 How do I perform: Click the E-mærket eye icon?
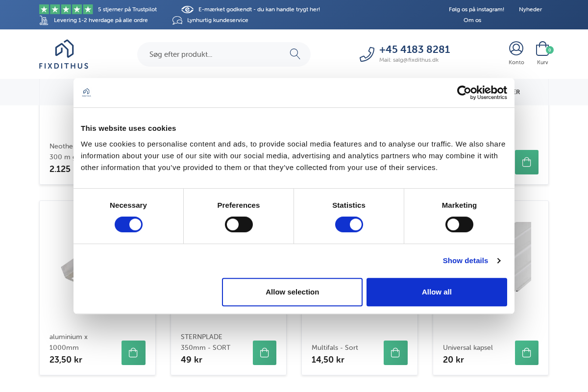(x=187, y=9)
